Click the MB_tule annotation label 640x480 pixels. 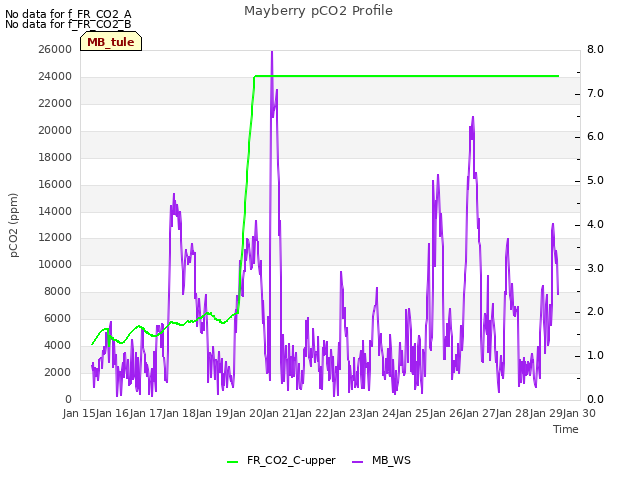pyautogui.click(x=111, y=42)
